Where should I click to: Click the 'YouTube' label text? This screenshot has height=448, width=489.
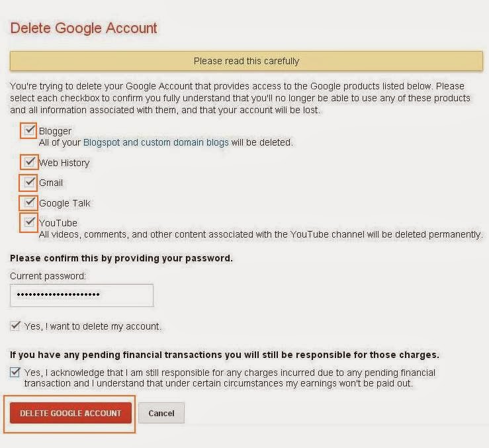58,223
